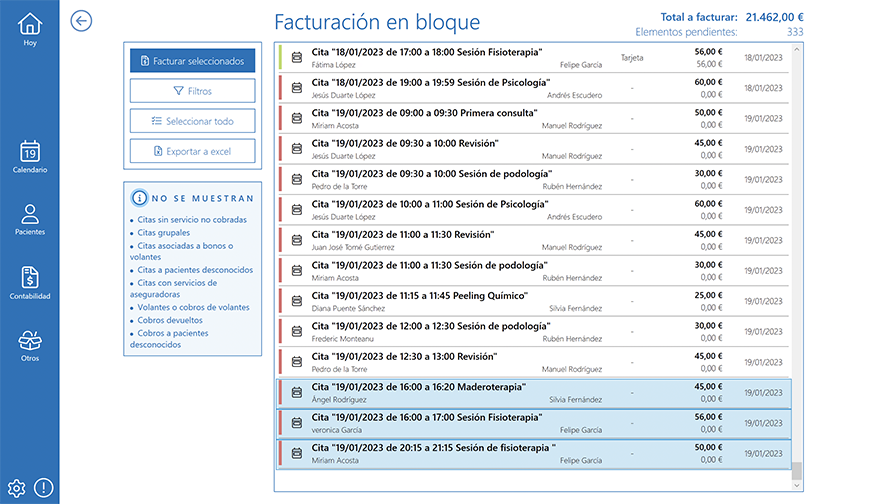
Task: Click patient name Diana Puente Sánchez
Action: coord(348,308)
